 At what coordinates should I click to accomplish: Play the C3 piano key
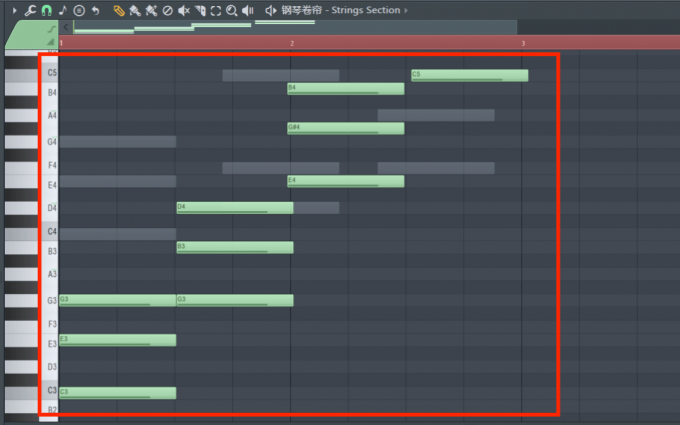(31, 392)
